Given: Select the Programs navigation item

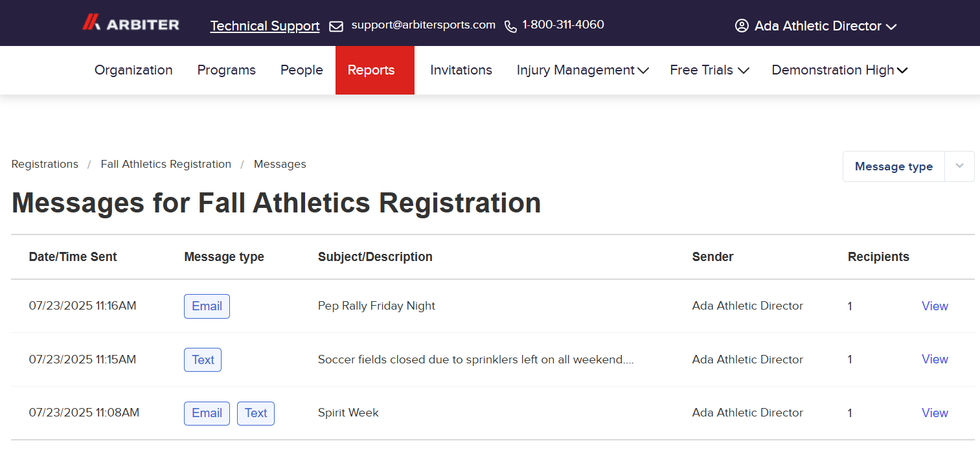Looking at the screenshot, I should [x=226, y=70].
